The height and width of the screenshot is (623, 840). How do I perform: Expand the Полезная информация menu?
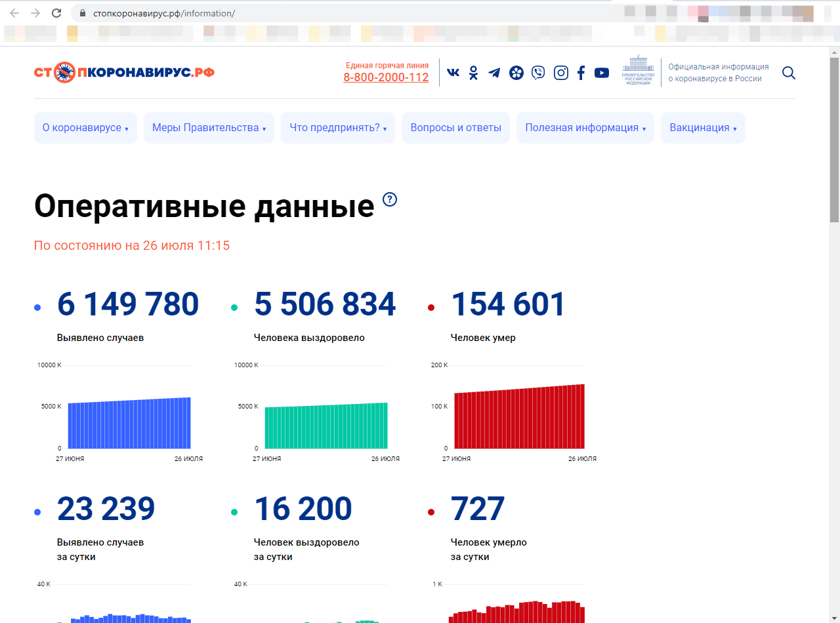[x=585, y=128]
